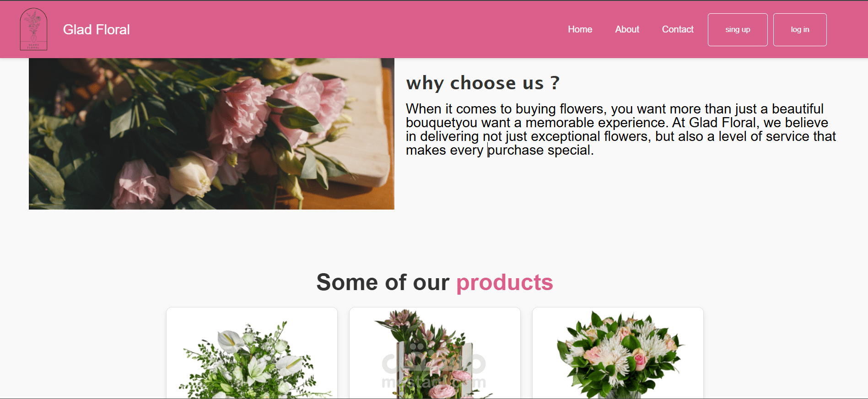Click the 'why choose us ?' heading
This screenshot has width=868, height=399.
(483, 83)
